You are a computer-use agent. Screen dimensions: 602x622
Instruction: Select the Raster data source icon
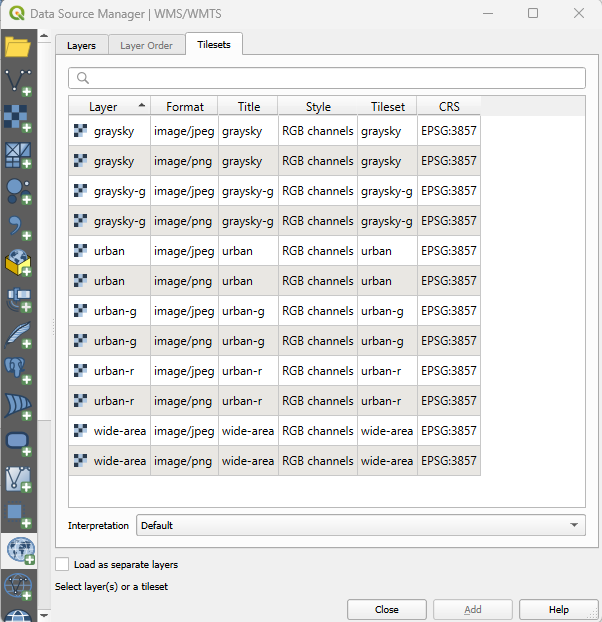(x=17, y=118)
